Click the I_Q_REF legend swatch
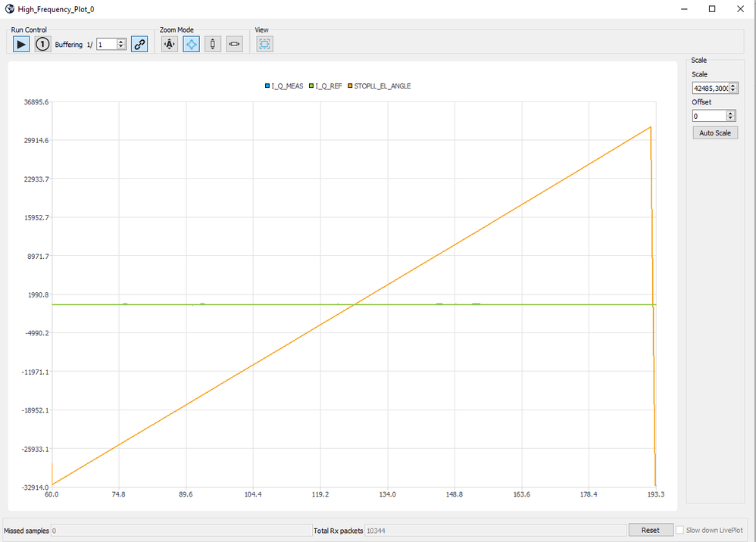 coord(311,86)
